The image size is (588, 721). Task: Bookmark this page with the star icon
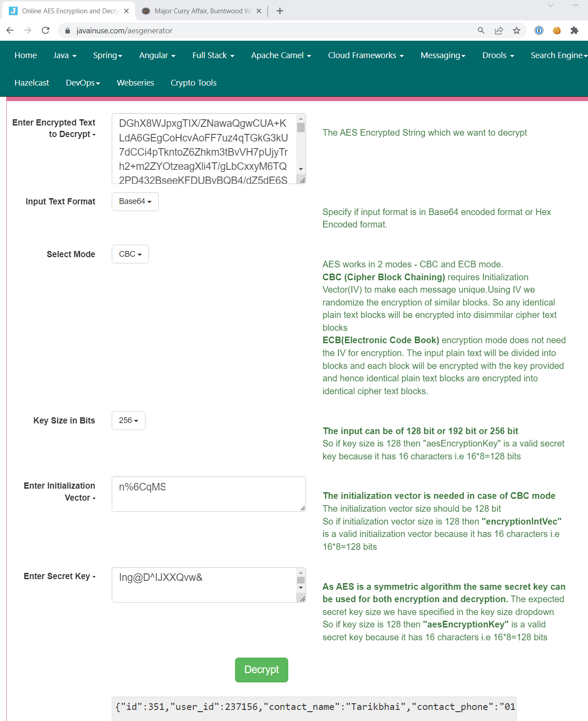(517, 30)
